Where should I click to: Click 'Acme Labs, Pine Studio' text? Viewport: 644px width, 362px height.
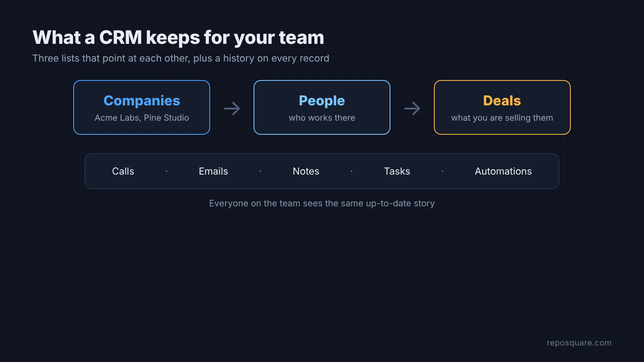click(x=142, y=118)
